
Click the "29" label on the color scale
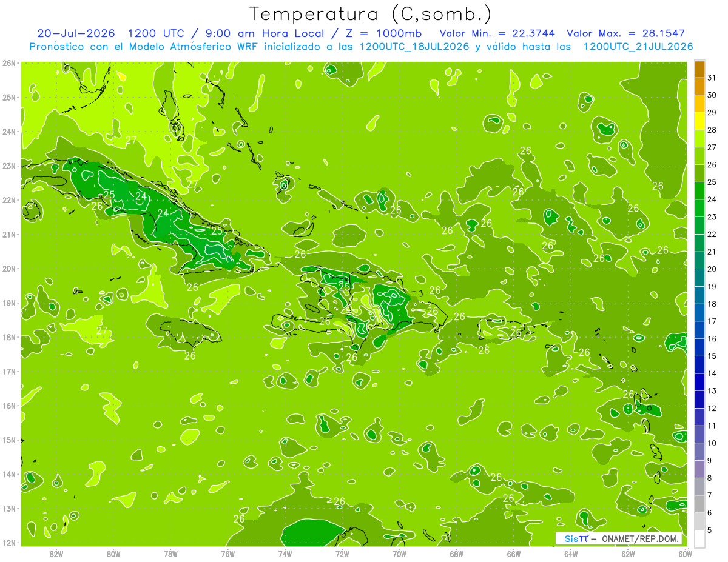pos(712,112)
